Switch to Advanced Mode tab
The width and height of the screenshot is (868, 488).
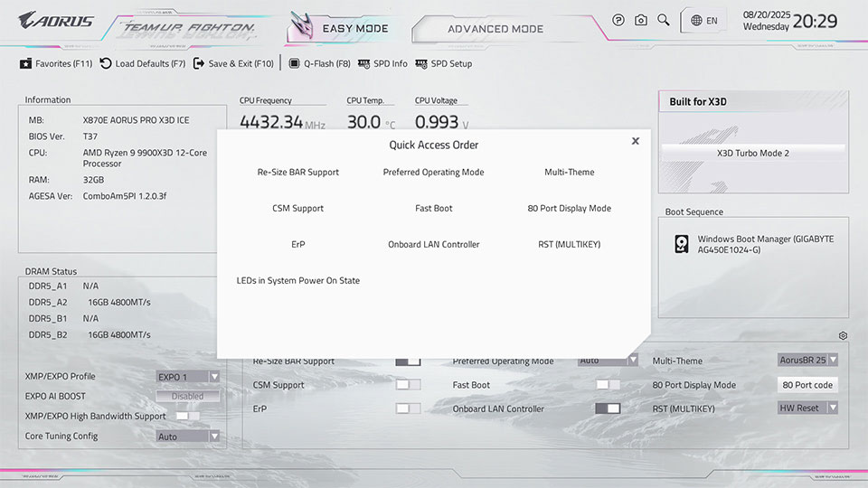coord(495,29)
